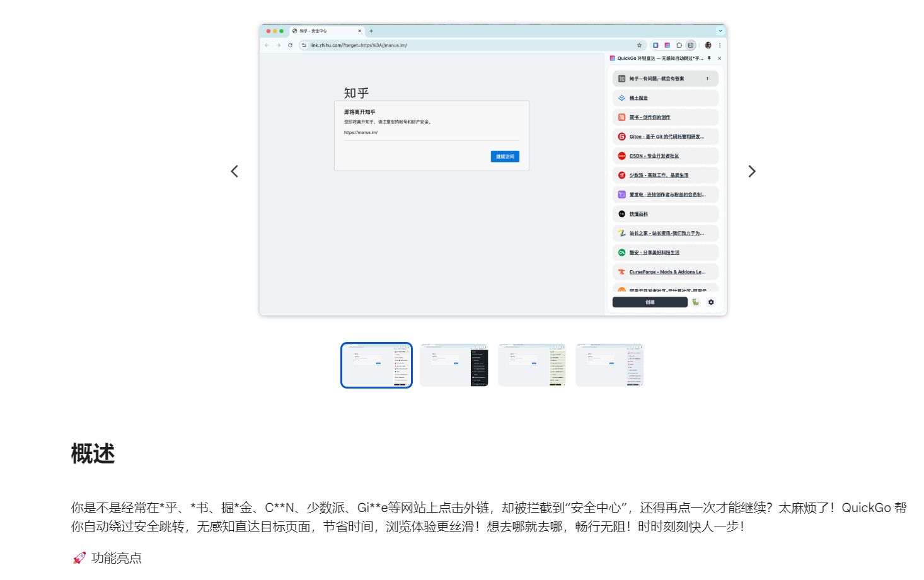Click the CSDN - 专业开发者社区 link
924x580 pixels.
pyautogui.click(x=654, y=156)
